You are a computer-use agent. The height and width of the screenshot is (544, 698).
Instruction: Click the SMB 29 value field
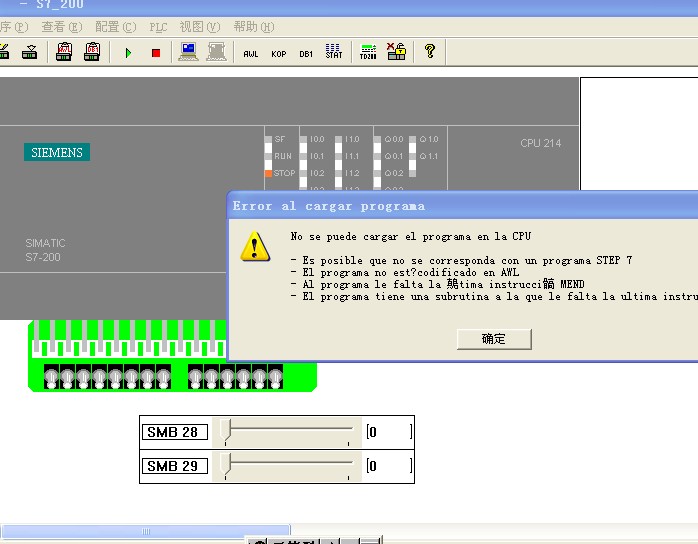[388, 466]
